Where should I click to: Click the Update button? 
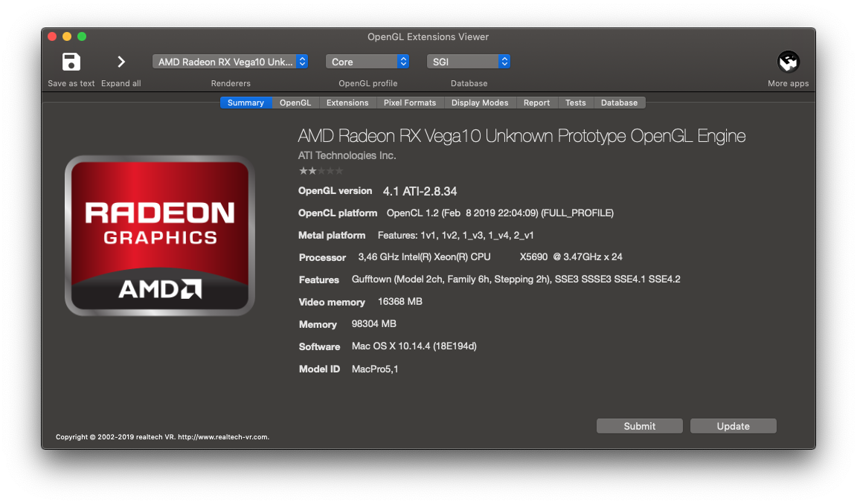click(733, 426)
